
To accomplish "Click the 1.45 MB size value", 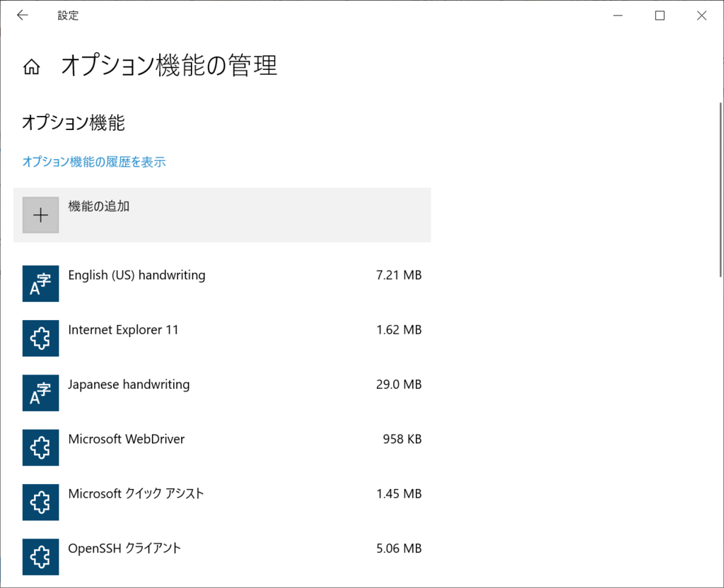I will coord(399,494).
